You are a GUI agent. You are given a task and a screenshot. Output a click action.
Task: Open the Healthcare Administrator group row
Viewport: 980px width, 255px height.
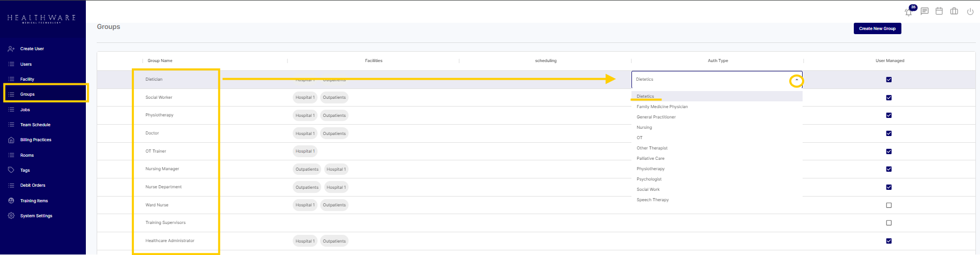click(x=170, y=241)
